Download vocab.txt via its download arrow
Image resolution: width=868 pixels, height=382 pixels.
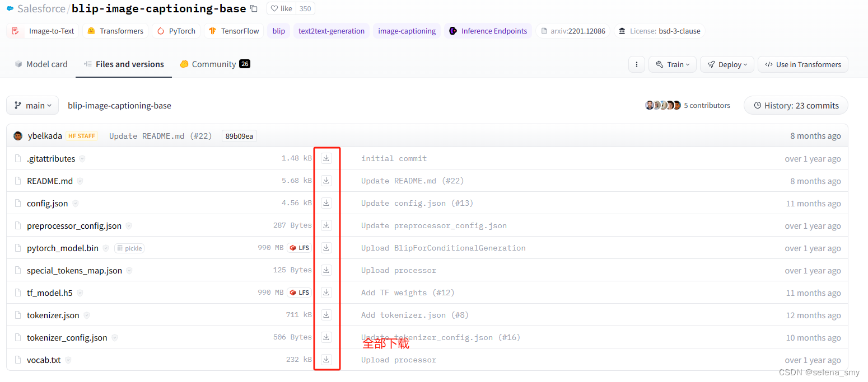pos(326,359)
